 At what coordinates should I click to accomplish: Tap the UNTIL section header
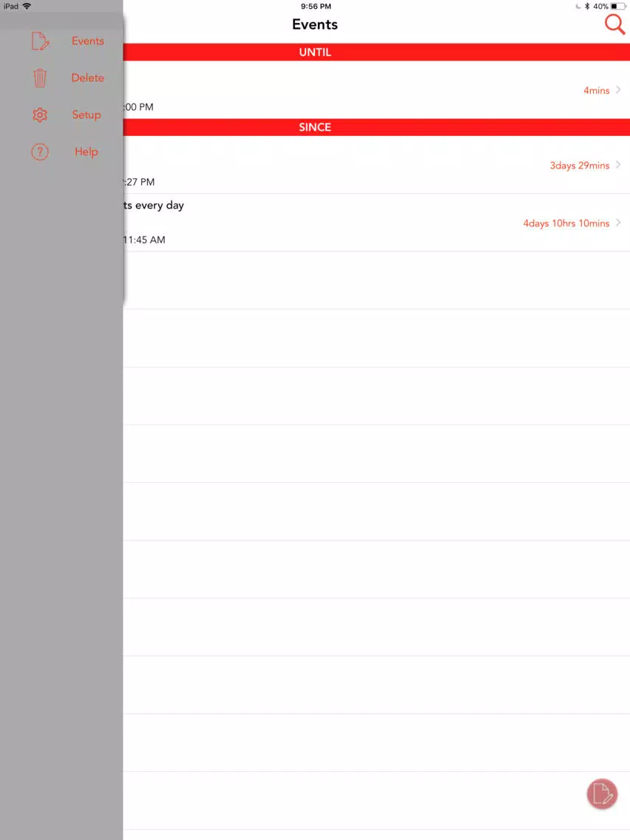click(376, 52)
